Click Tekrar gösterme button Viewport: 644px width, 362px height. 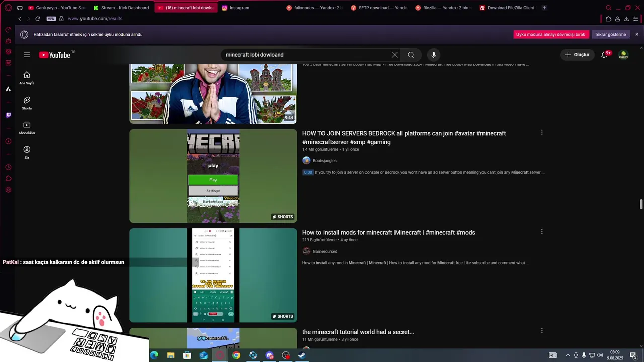(610, 34)
